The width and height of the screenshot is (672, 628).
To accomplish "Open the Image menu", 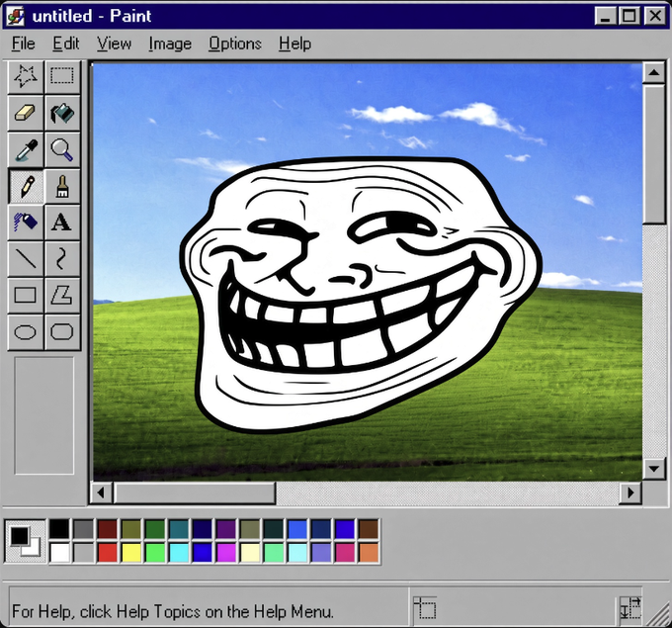I will [x=170, y=44].
